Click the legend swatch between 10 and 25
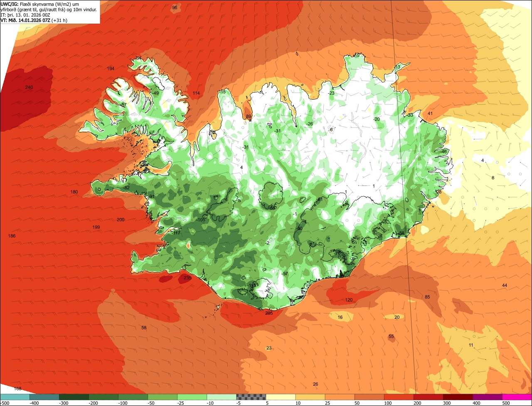Viewport: 532px width, 406px height. pyautogui.click(x=310, y=397)
